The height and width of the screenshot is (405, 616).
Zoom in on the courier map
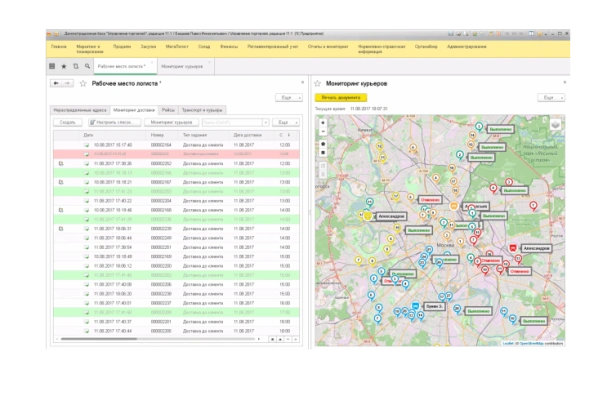click(x=322, y=122)
